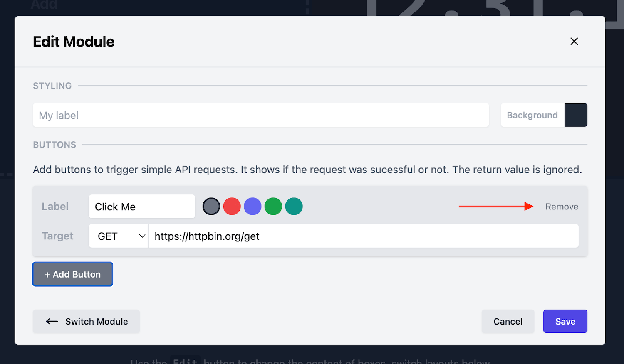
Task: Click the My label text field
Action: click(260, 115)
